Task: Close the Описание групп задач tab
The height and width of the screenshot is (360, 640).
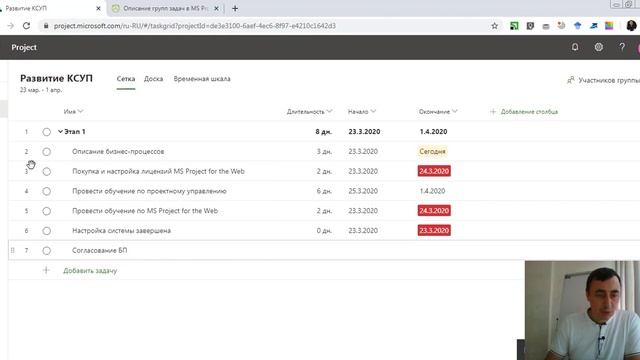Action: coord(216,8)
